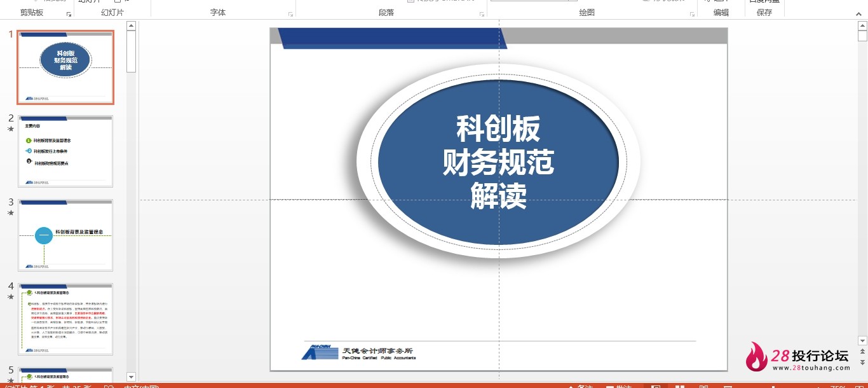Click the slide number 1 label
This screenshot has width=868, height=388.
point(11,34)
